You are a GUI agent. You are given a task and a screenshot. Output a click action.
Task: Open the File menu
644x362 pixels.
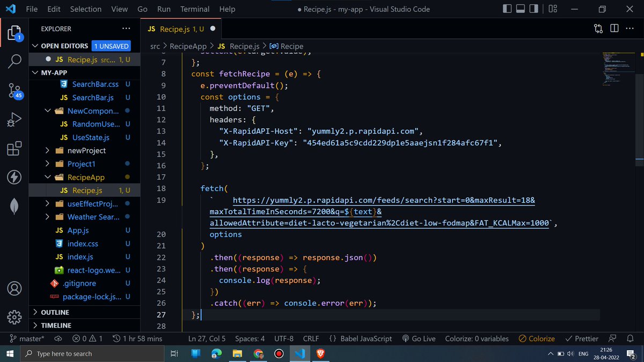[x=32, y=9]
